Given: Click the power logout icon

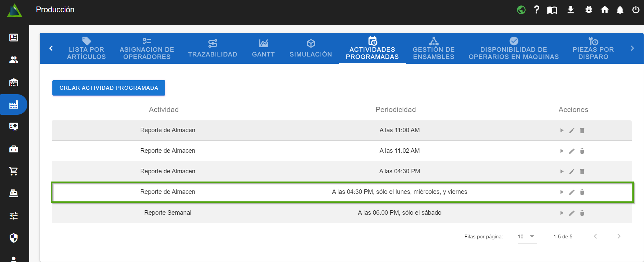Looking at the screenshot, I should 635,10.
